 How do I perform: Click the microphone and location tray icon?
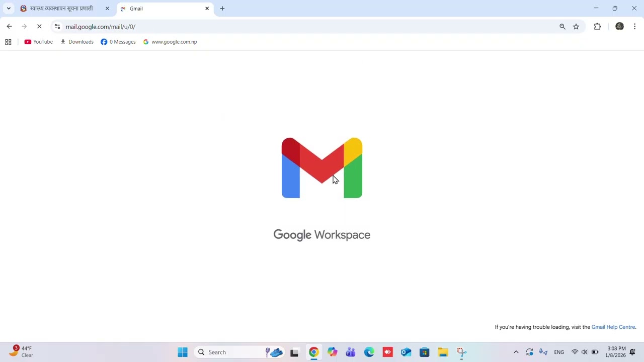(543, 352)
